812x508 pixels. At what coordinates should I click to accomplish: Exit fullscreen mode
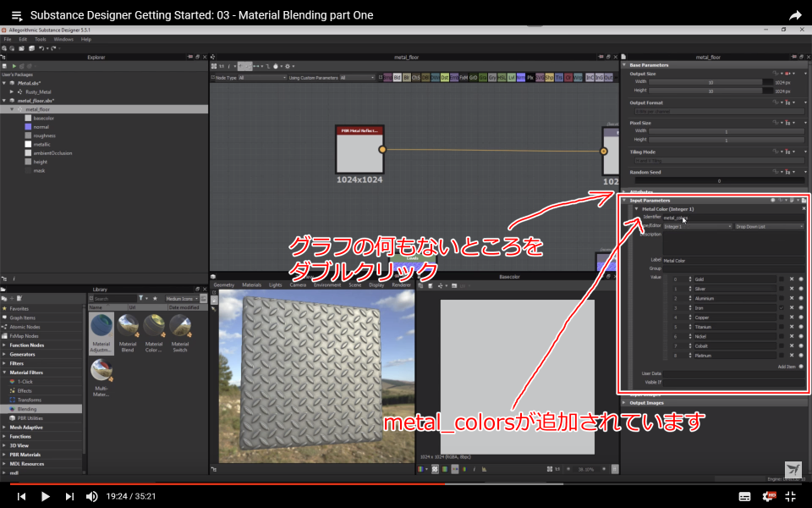click(790, 496)
